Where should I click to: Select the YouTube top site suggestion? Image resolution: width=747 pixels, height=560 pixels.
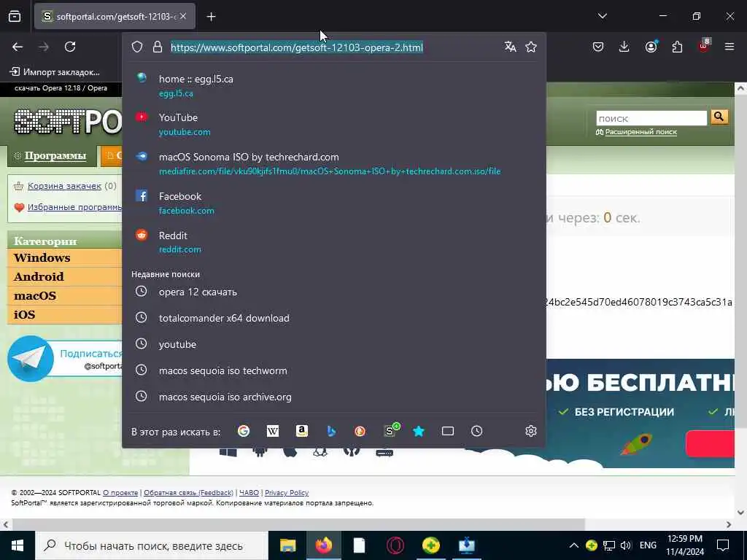(334, 124)
